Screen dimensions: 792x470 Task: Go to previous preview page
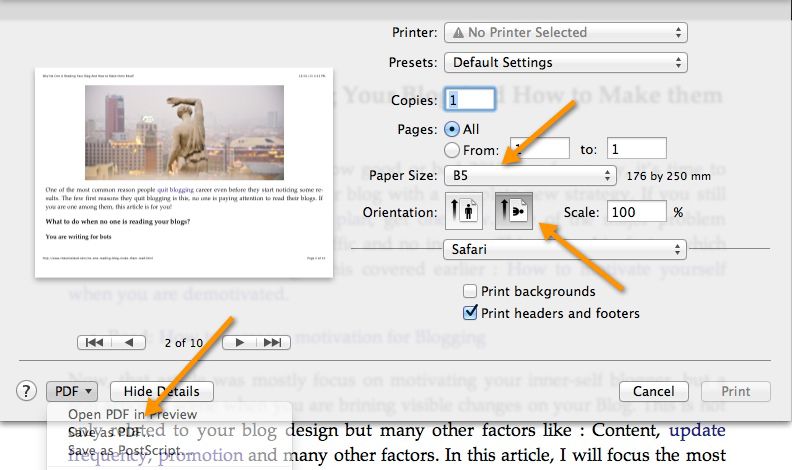tap(129, 342)
